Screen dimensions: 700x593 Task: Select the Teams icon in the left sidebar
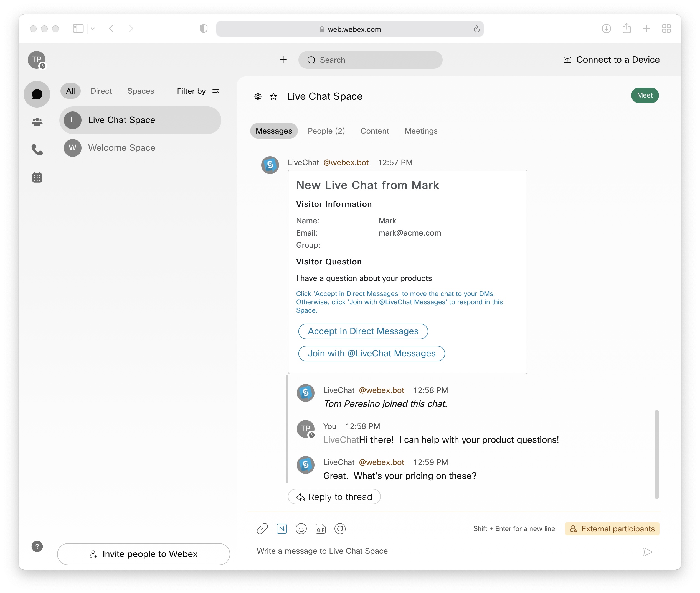pyautogui.click(x=37, y=122)
